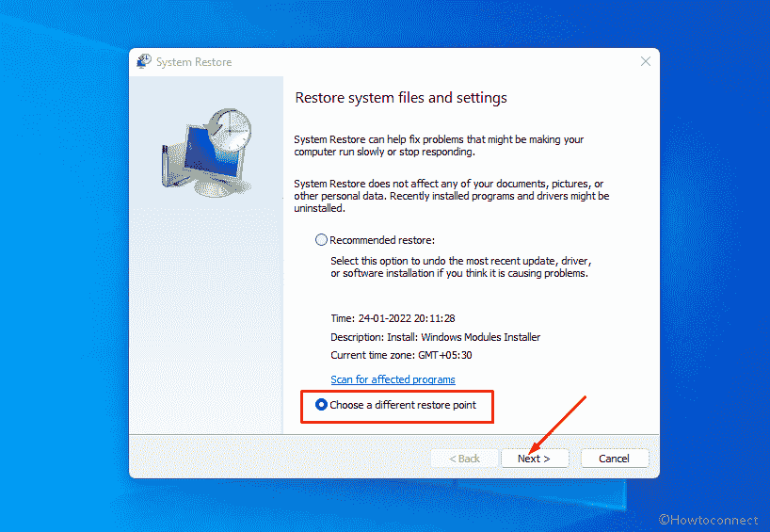The image size is (770, 532).
Task: Click the monitor and clock restore illustration
Action: [x=207, y=153]
